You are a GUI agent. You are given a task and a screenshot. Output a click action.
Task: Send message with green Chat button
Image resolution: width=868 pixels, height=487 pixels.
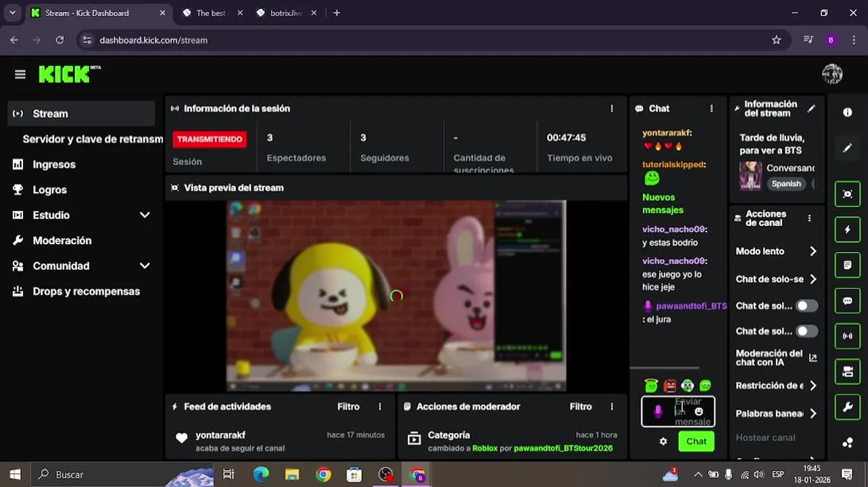point(696,441)
